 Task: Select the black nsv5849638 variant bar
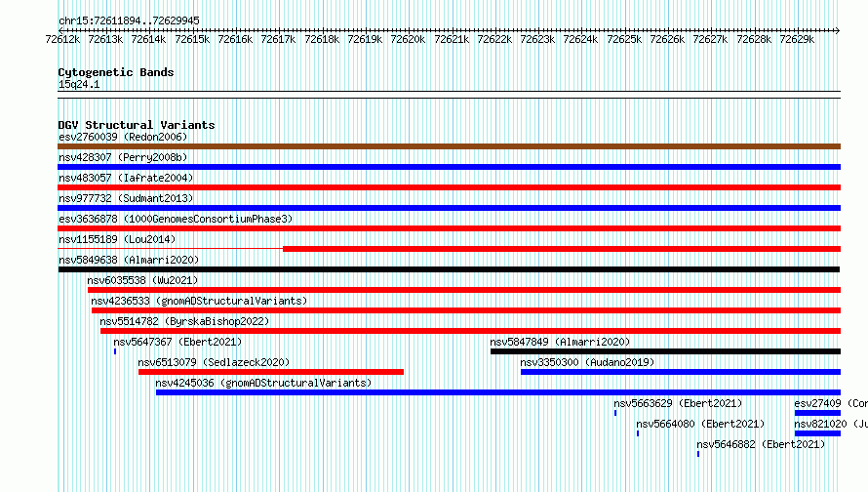coord(449,269)
